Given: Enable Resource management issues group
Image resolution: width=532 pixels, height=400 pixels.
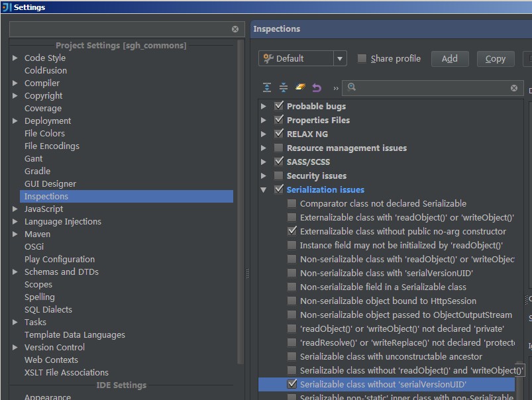Looking at the screenshot, I should click(278, 148).
